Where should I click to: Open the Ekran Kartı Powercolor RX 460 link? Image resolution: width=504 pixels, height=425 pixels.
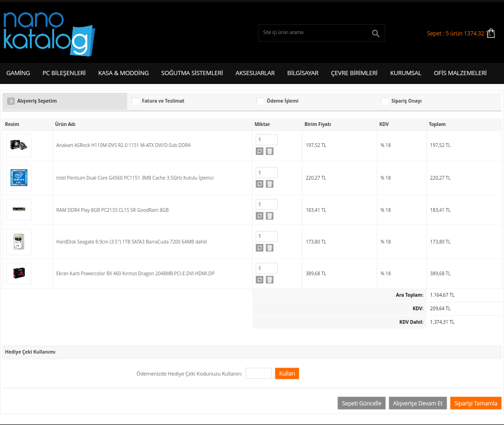coord(135,274)
